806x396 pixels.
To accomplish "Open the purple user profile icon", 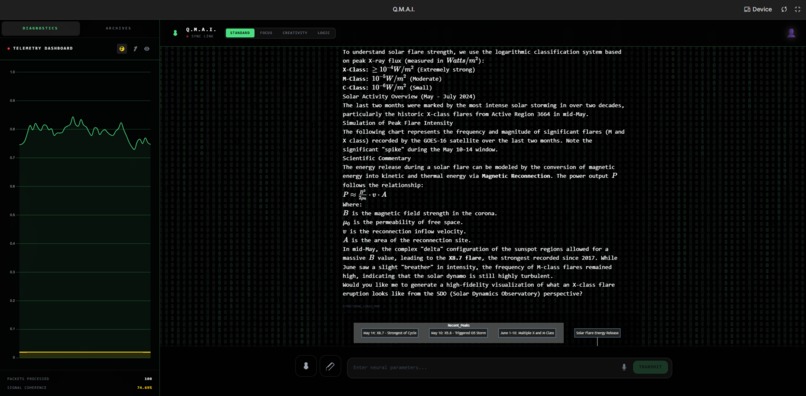I will pyautogui.click(x=791, y=33).
